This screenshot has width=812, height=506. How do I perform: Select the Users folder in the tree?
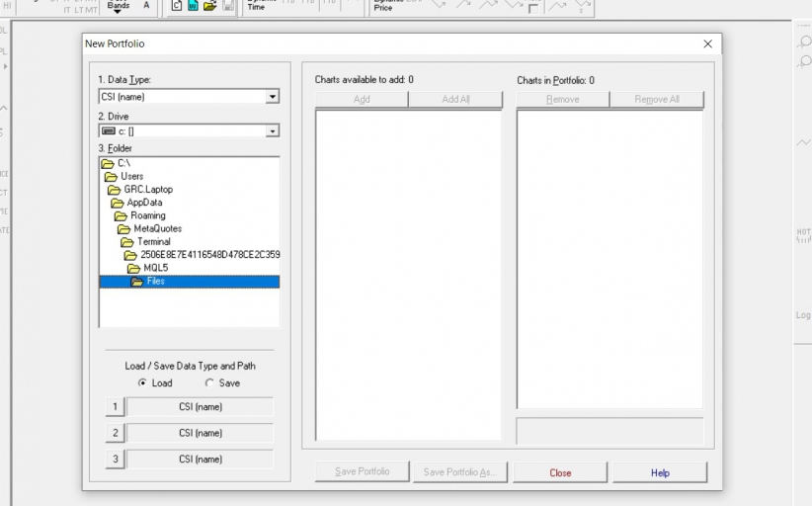(x=112, y=177)
